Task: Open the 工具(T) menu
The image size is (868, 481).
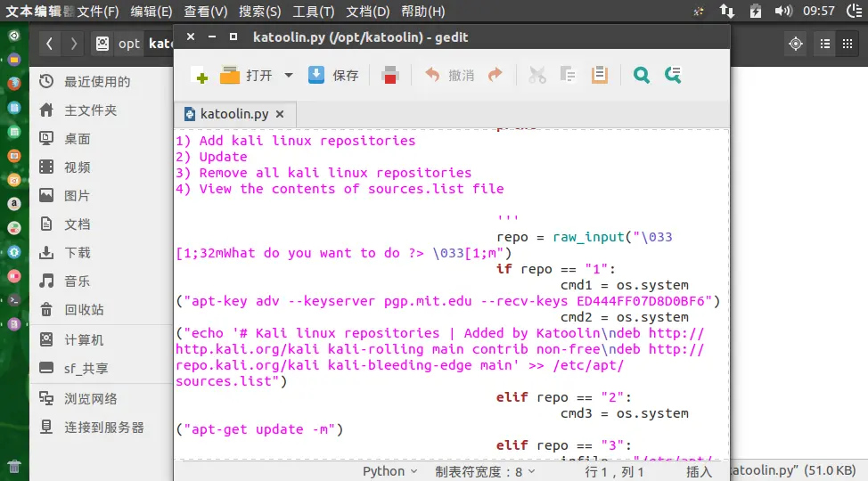Action: click(x=314, y=12)
